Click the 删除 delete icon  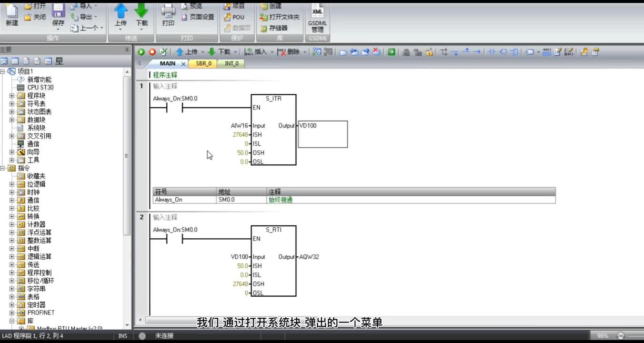tap(282, 52)
